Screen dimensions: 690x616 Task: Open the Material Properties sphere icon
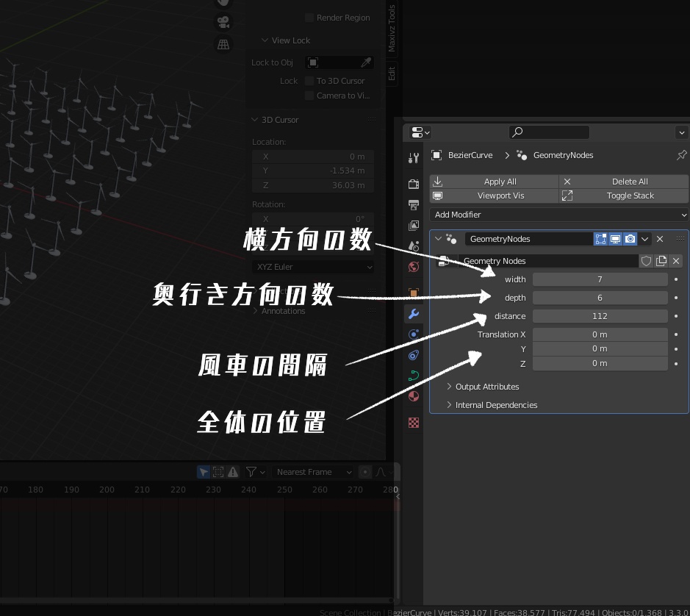pos(414,396)
